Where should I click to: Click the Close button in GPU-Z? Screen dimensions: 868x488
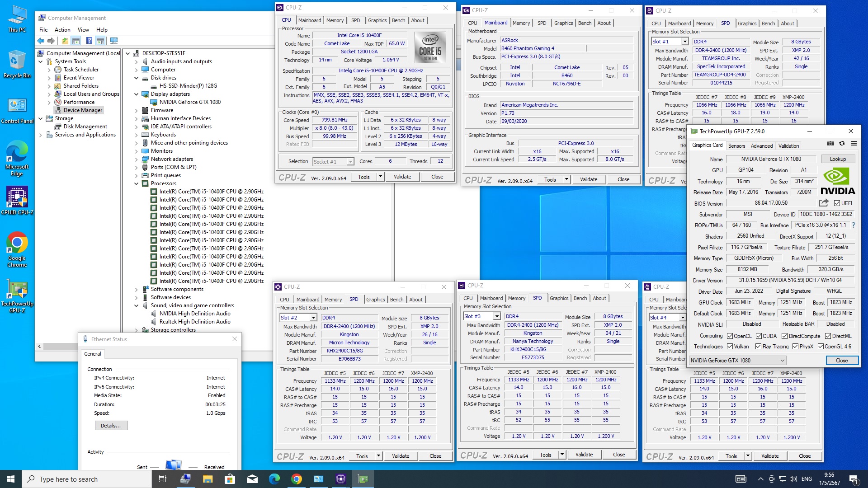pos(842,360)
